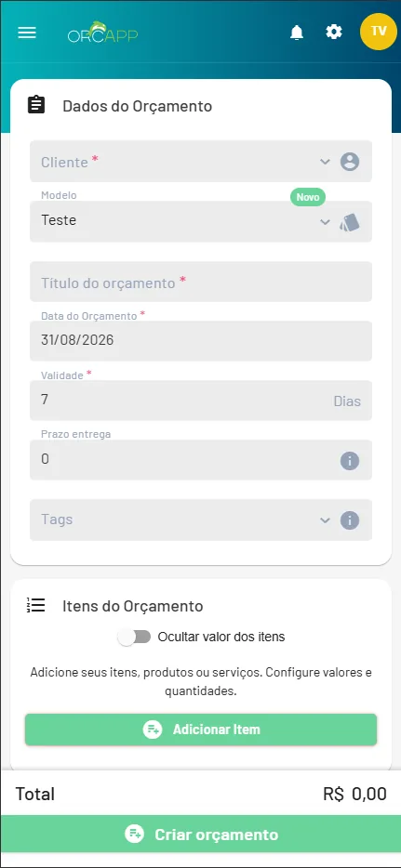The image size is (401, 868).
Task: Click the add client person icon
Action: click(350, 162)
